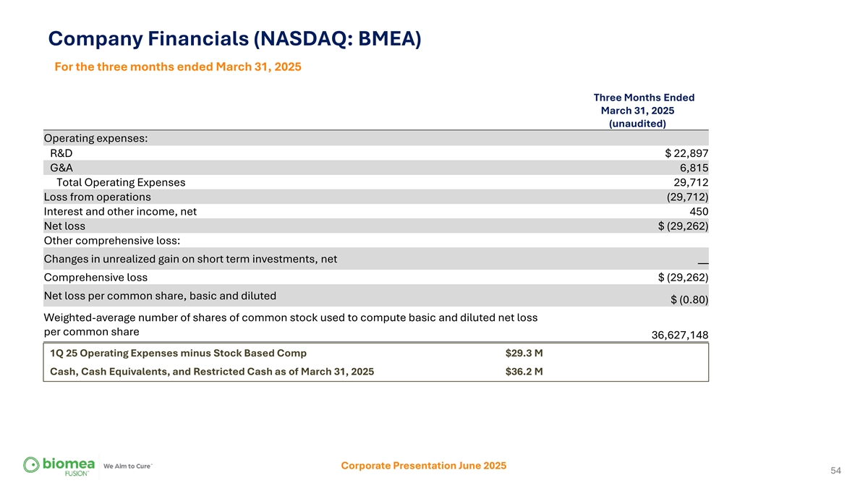This screenshot has width=868, height=488.
Task: Click the "Three Months Ended" column header
Action: pyautogui.click(x=644, y=98)
